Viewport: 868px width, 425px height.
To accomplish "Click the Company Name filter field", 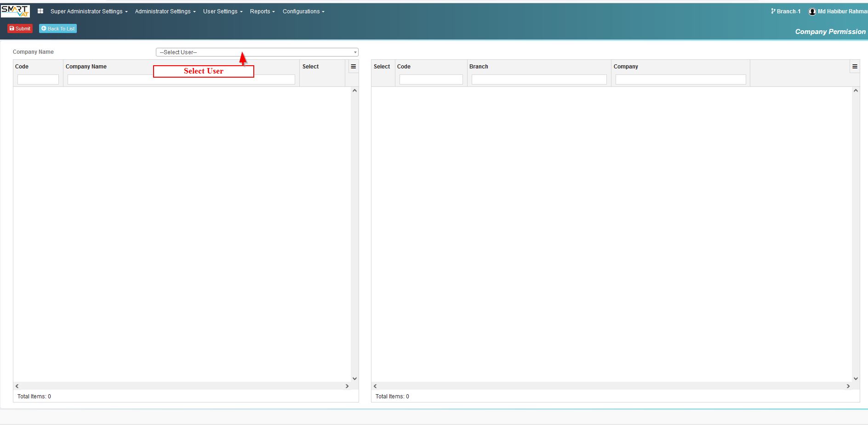I will (181, 79).
